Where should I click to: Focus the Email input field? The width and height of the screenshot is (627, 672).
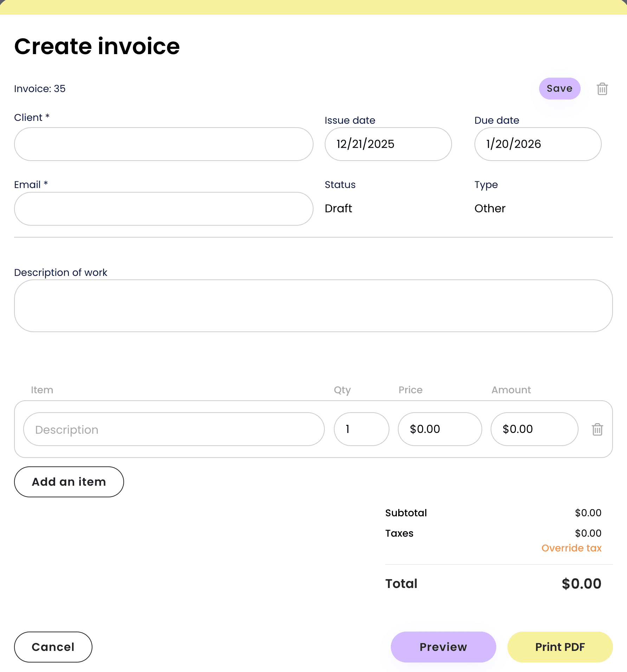(163, 209)
